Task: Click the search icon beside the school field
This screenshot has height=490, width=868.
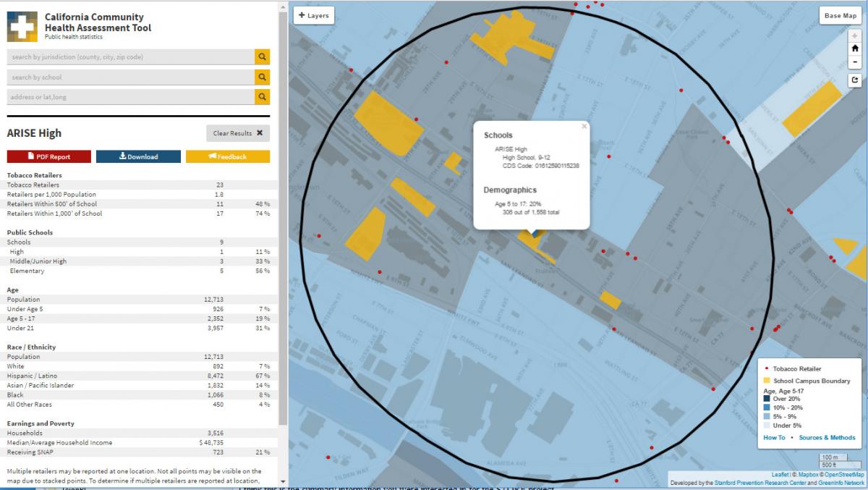Action: [262, 77]
